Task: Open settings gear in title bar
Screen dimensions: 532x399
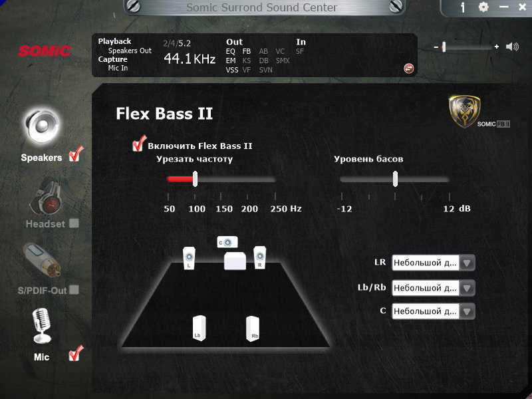Action: coord(483,7)
